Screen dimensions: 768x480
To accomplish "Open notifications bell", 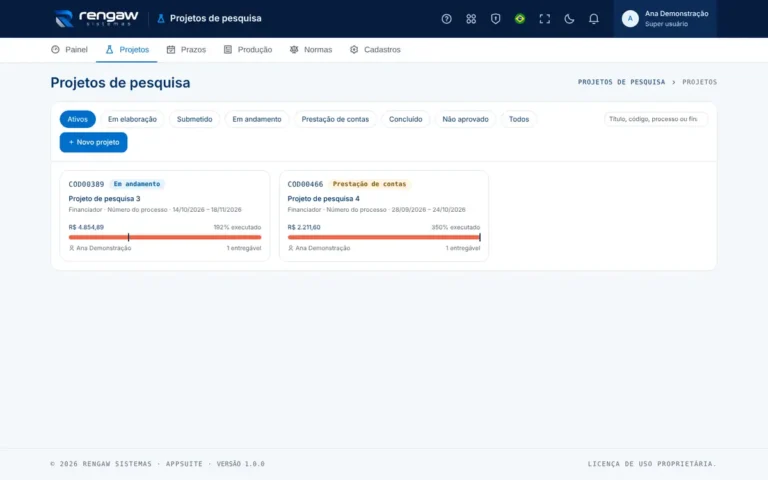I will (x=593, y=19).
